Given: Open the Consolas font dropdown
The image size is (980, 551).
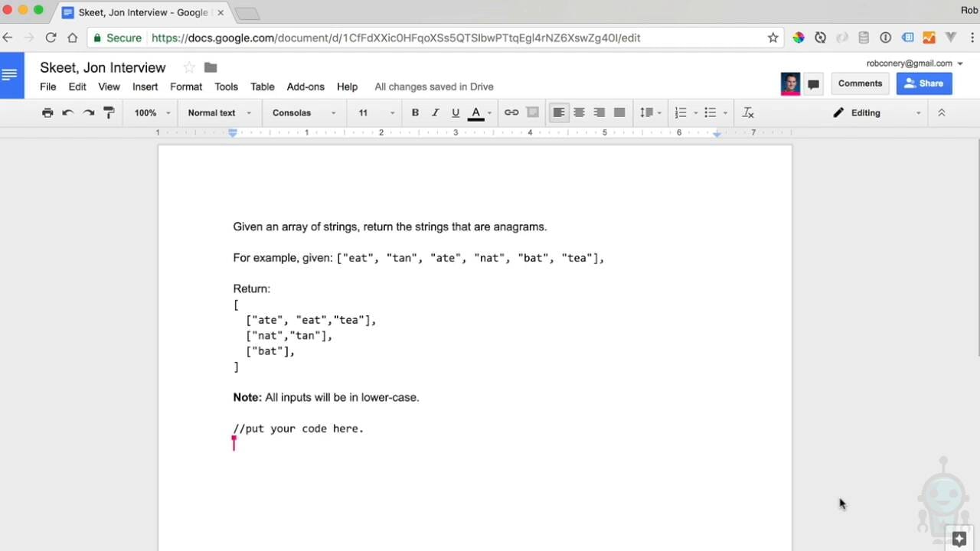Looking at the screenshot, I should coord(304,112).
